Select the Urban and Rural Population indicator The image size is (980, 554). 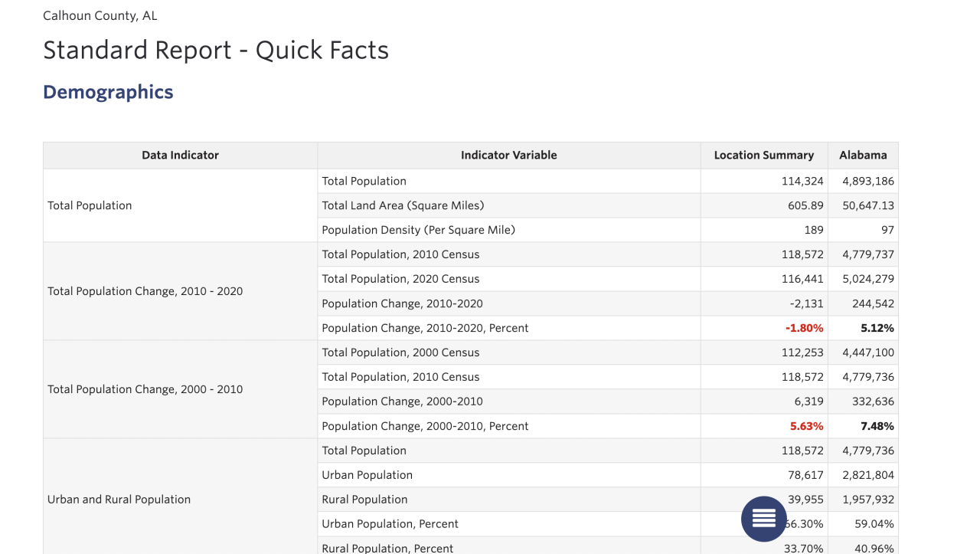tap(119, 500)
